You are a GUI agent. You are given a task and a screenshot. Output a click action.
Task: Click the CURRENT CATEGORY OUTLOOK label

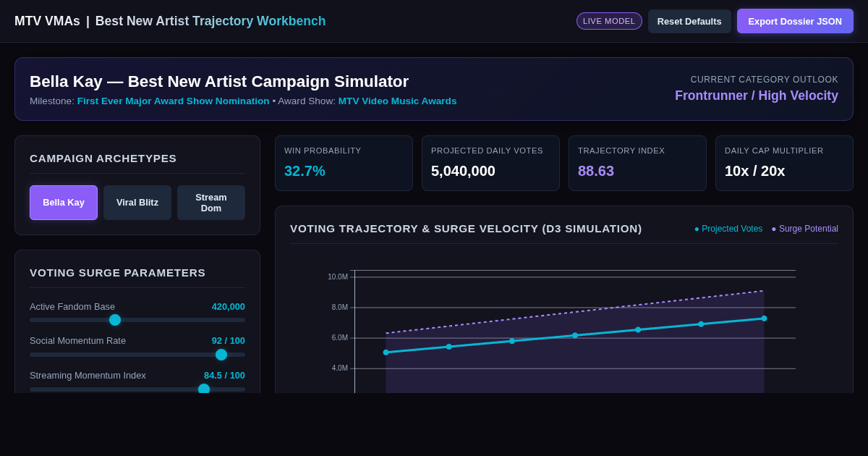[x=765, y=80]
